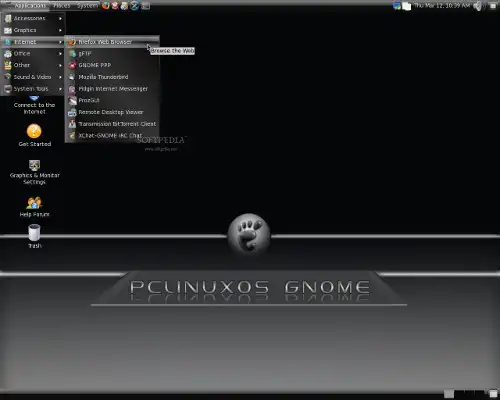This screenshot has width=500, height=400.
Task: Select the Transmission BitTorrent Client label
Action: coord(117,124)
